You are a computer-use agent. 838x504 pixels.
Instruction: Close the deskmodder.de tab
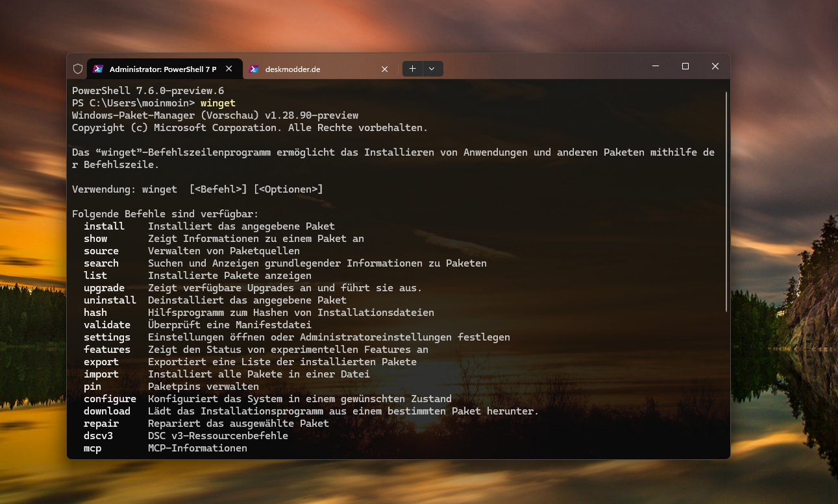click(x=384, y=69)
